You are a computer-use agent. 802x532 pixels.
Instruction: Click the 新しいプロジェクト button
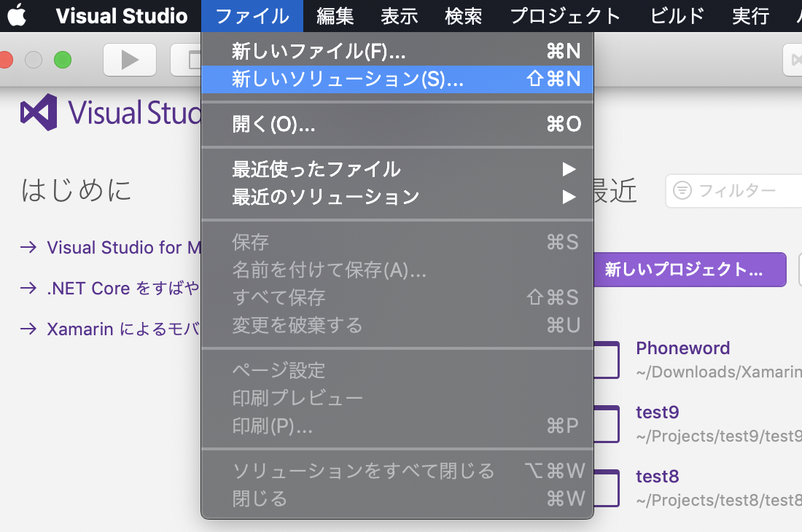point(689,270)
